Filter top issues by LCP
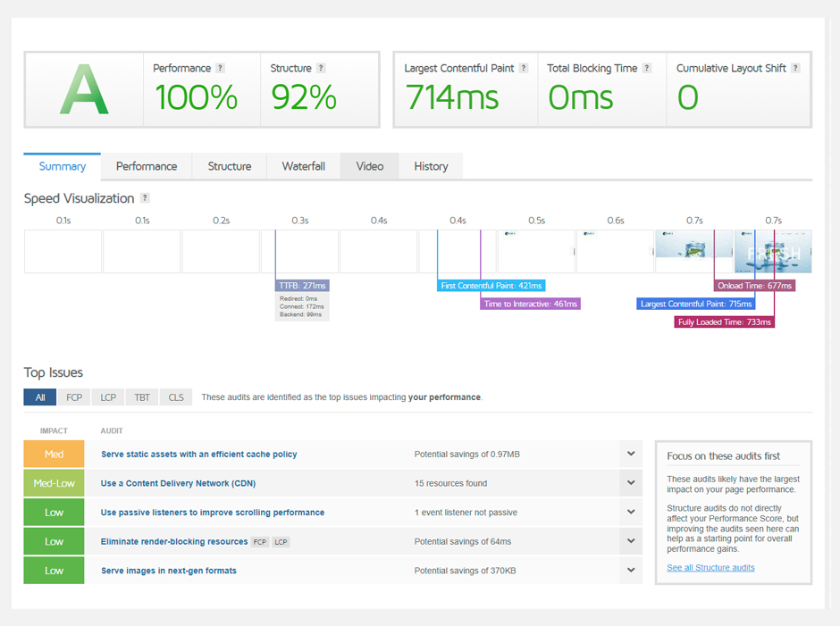 108,397
